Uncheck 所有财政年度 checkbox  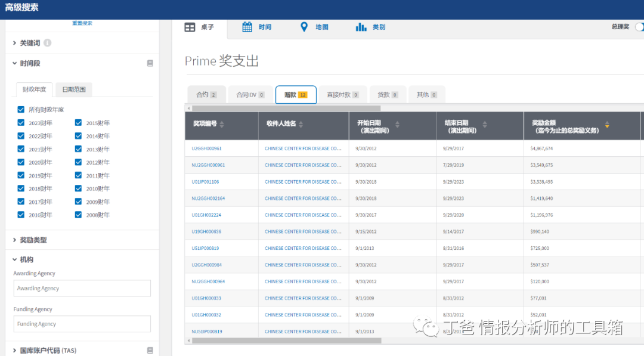[x=21, y=109]
